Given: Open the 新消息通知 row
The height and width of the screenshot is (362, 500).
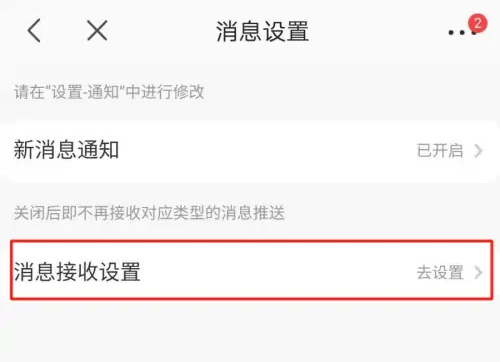Looking at the screenshot, I should pos(250,151).
